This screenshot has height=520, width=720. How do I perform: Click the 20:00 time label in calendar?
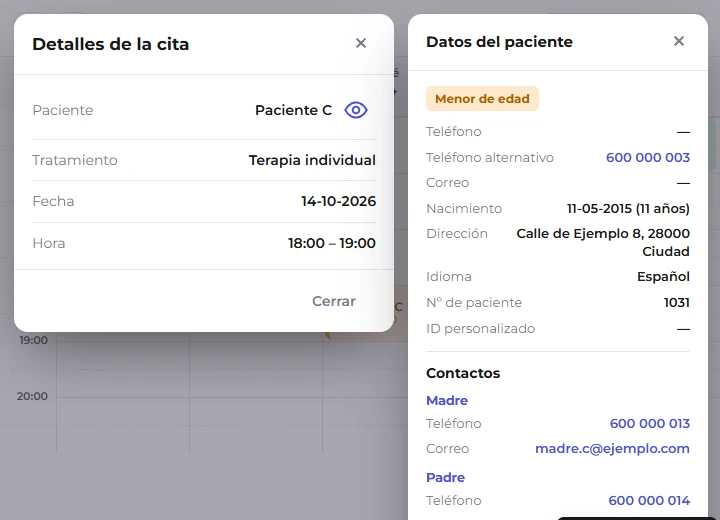pyautogui.click(x=32, y=396)
